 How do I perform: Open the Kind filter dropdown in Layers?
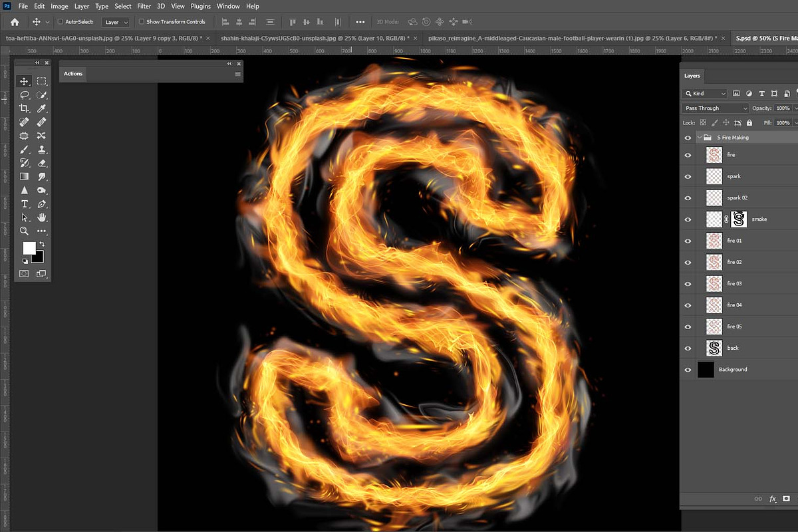[x=705, y=94]
